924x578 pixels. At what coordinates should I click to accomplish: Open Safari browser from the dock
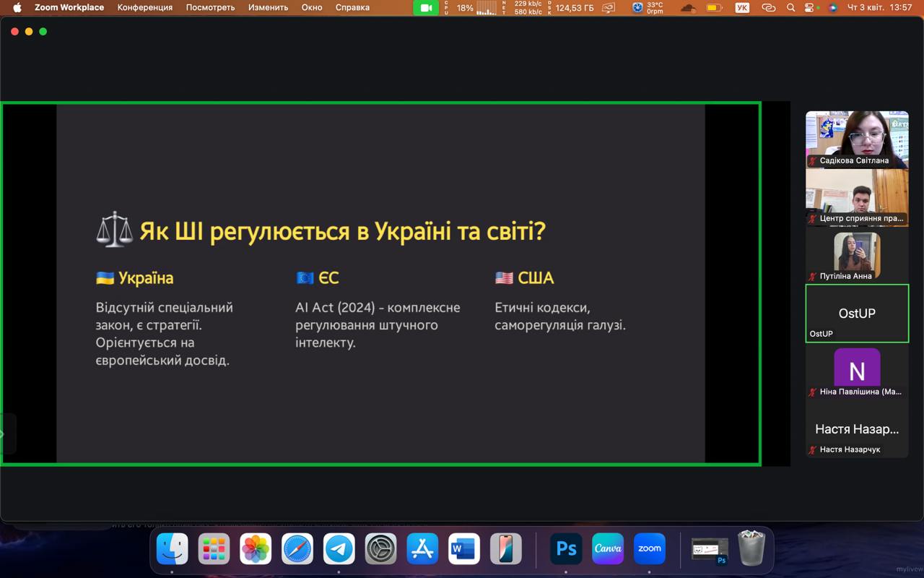[297, 549]
